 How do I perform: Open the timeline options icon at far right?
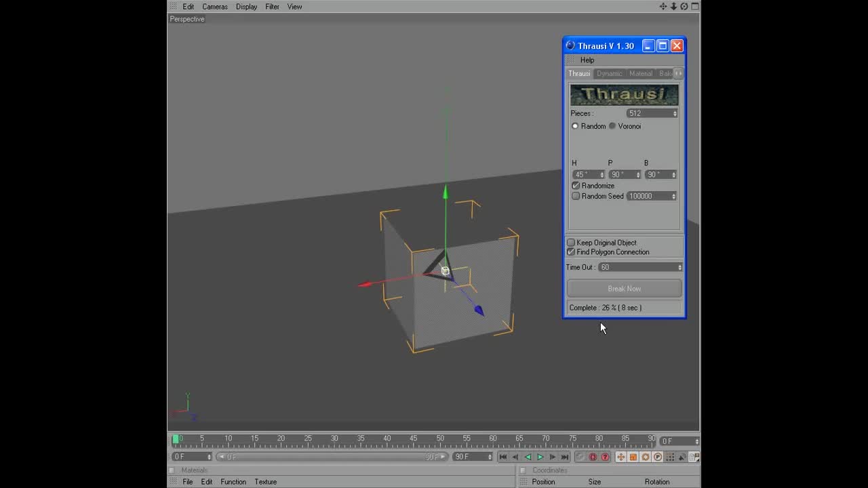694,457
